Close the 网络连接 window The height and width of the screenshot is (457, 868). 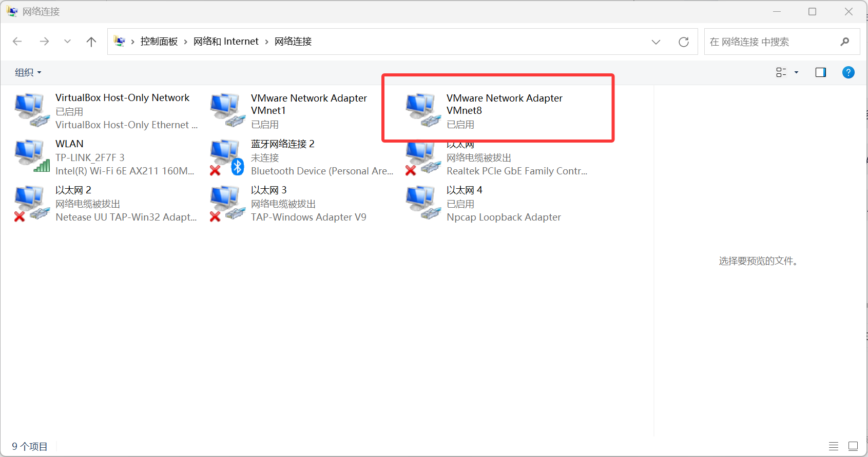[x=848, y=11]
